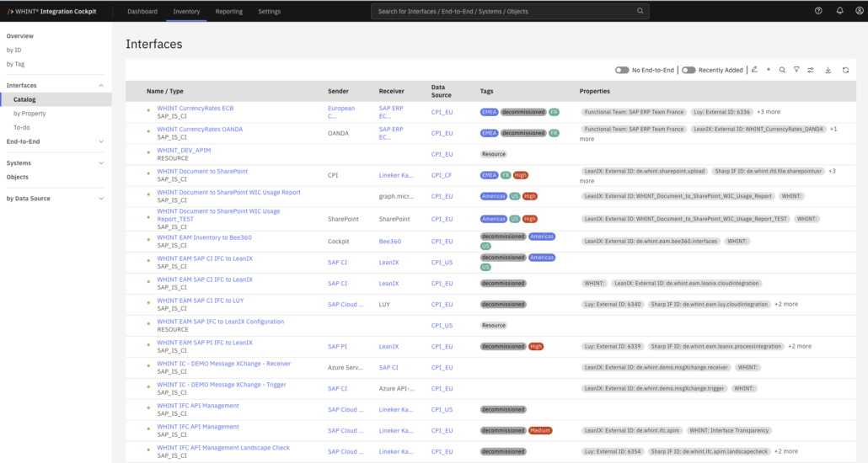Image resolution: width=868 pixels, height=463 pixels.
Task: Click the plus icon to add interface
Action: [x=769, y=70]
